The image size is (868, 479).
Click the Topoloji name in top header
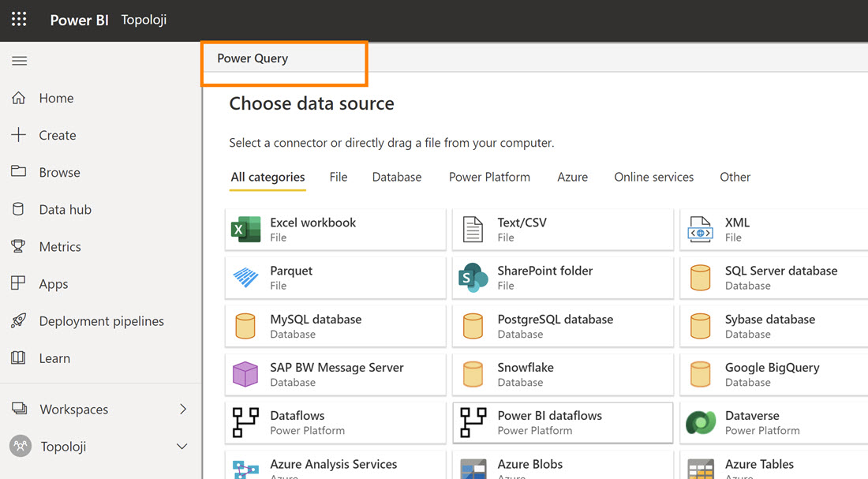point(144,20)
